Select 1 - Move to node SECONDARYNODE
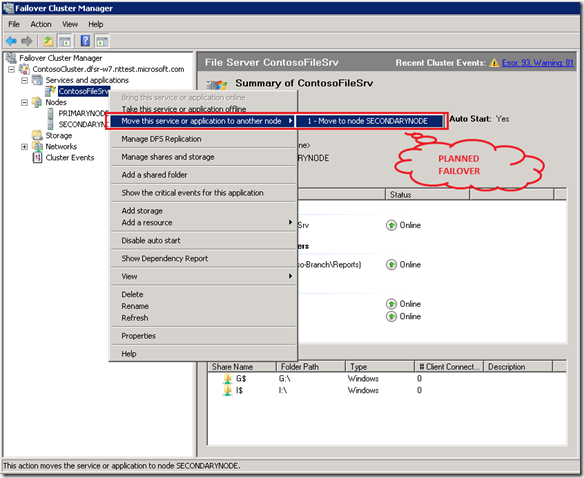Viewport: 584px width, 478px height. (370, 121)
